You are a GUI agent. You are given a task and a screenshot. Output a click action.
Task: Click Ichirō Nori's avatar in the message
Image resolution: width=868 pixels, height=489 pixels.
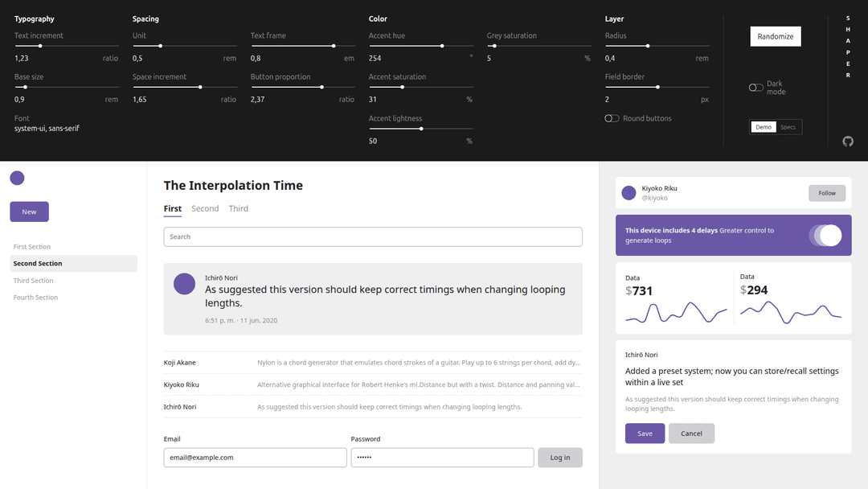click(x=184, y=283)
